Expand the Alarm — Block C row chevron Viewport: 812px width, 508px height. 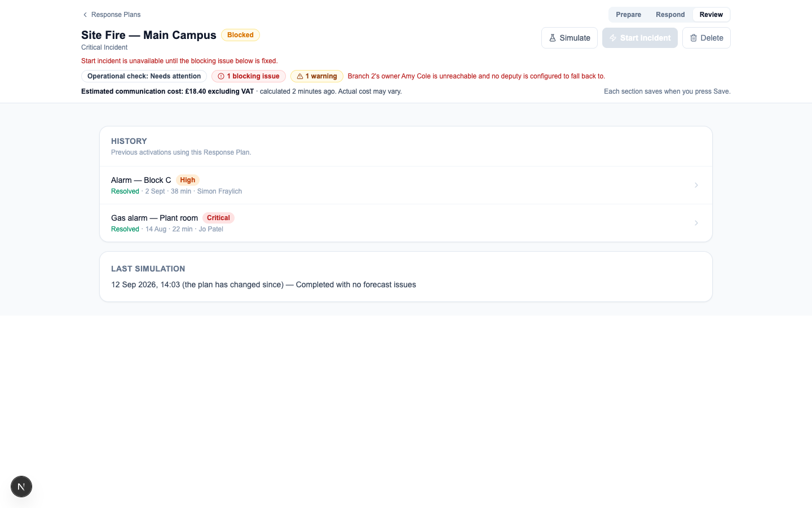[696, 185]
